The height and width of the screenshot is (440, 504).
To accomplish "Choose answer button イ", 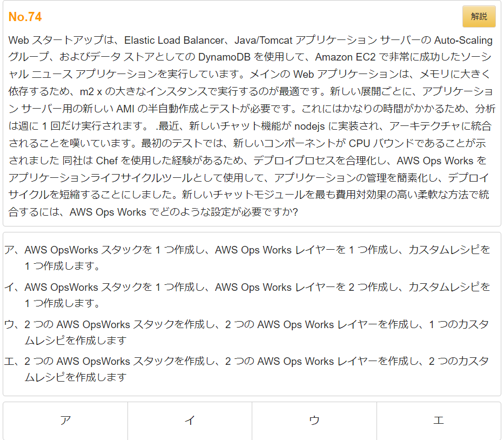I will click(190, 421).
